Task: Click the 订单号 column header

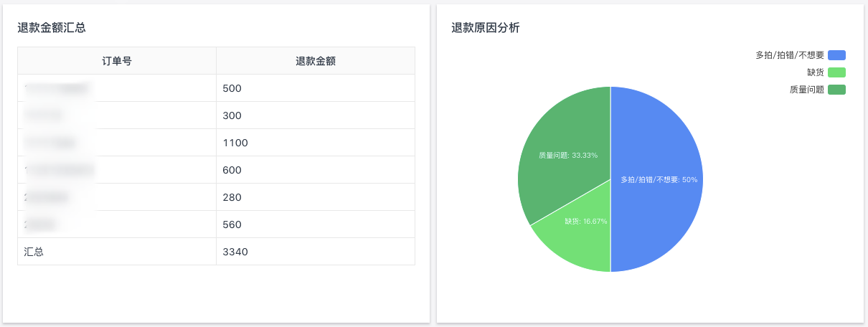Action: coord(117,61)
